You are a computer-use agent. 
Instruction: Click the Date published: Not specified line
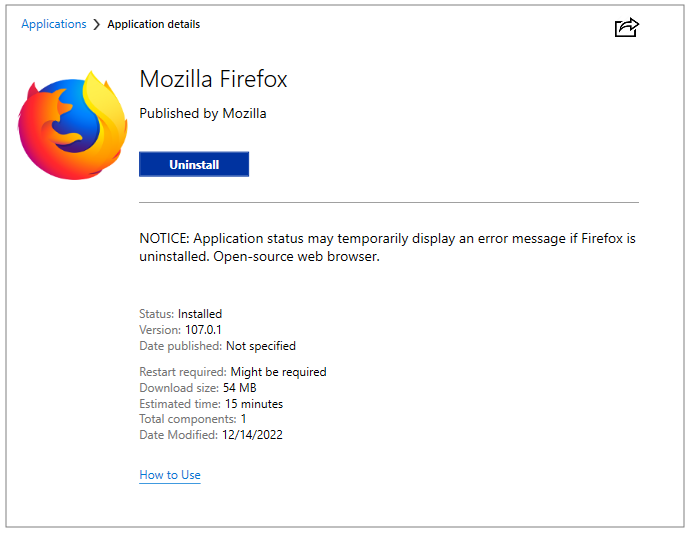pos(217,346)
